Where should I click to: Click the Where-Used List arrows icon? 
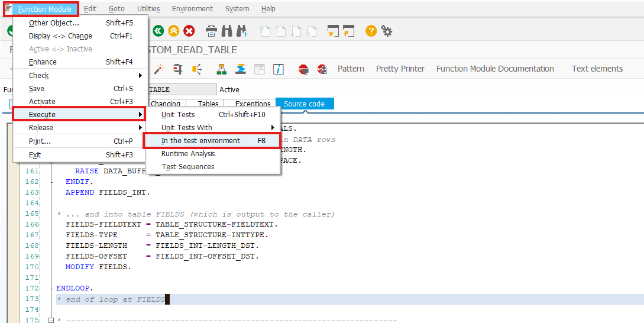197,69
